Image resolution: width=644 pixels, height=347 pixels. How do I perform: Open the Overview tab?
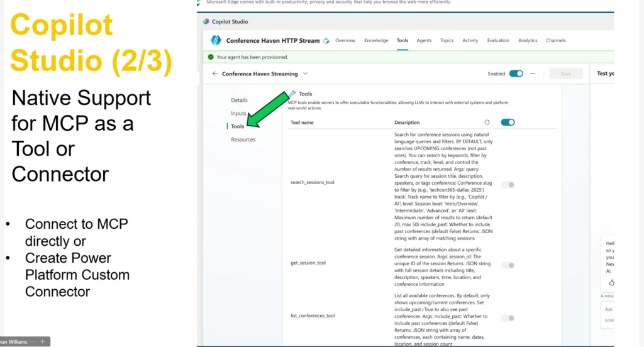pyautogui.click(x=345, y=40)
